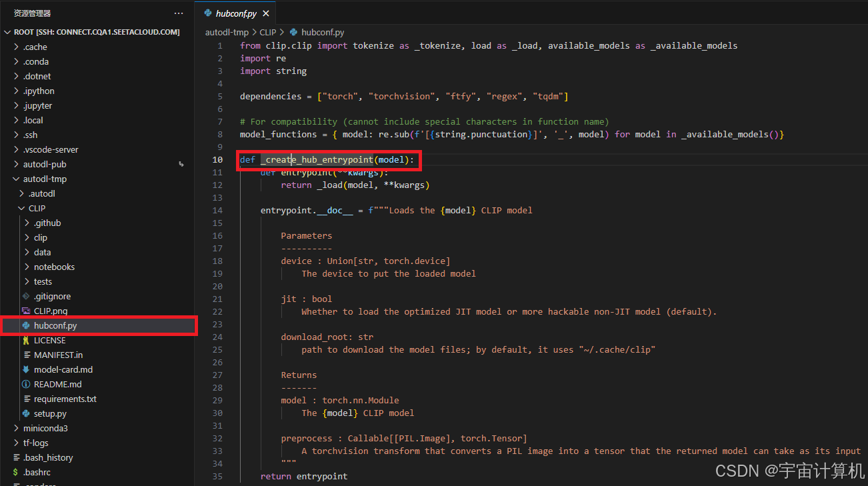Image resolution: width=868 pixels, height=486 pixels.
Task: Close the hubconf.py editor tab
Action: point(266,13)
